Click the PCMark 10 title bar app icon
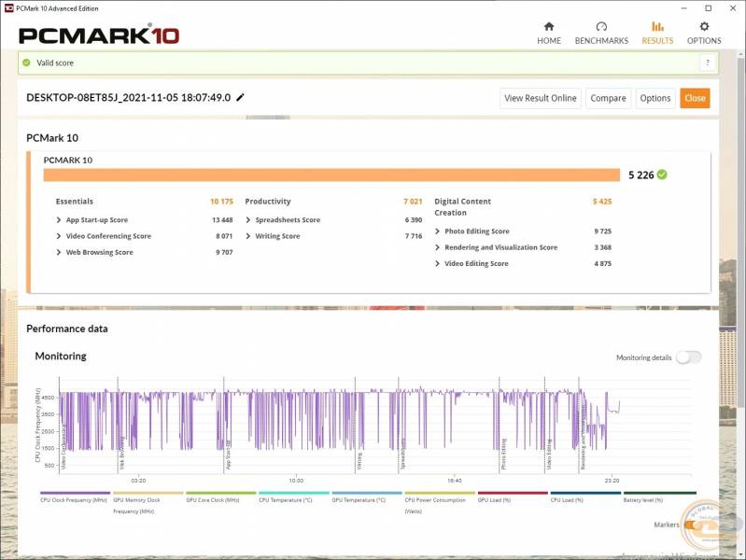 pos(8,8)
